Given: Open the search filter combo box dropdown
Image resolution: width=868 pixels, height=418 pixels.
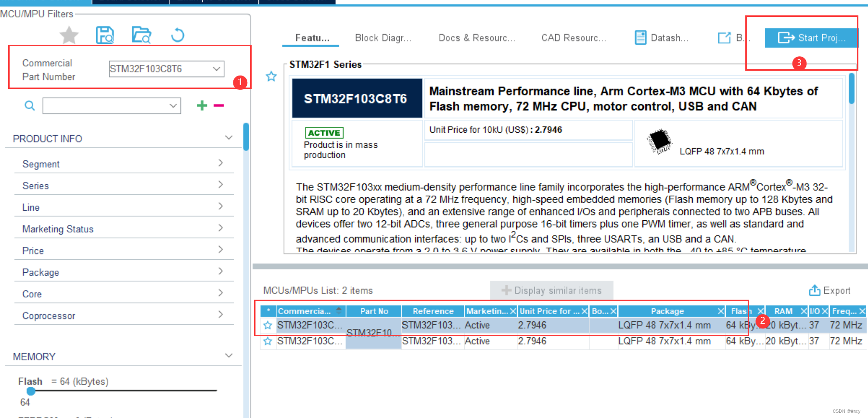Looking at the screenshot, I should point(173,106).
